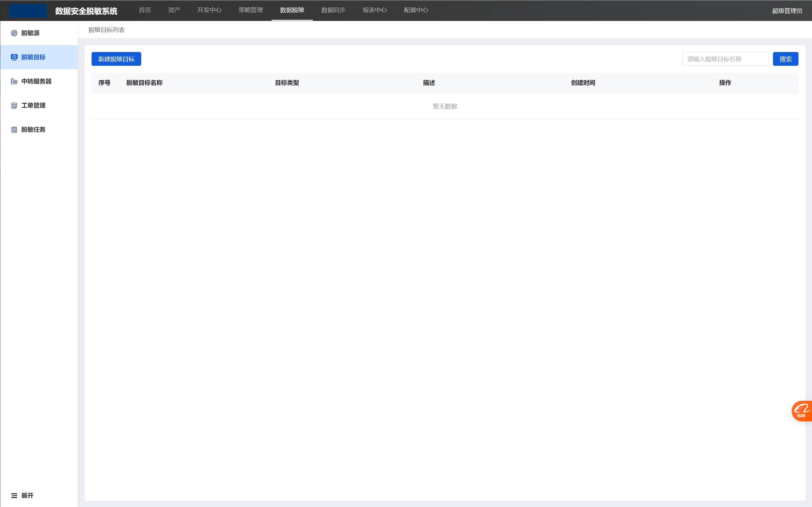Click the 工单管理 clipboard icon
This screenshot has height=507, width=812.
pyautogui.click(x=14, y=106)
